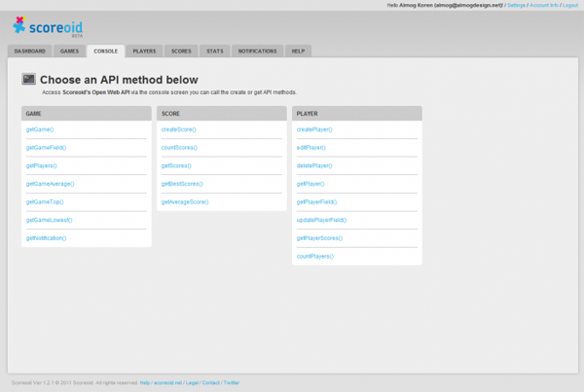Select getBestScores() API method

pyautogui.click(x=181, y=183)
